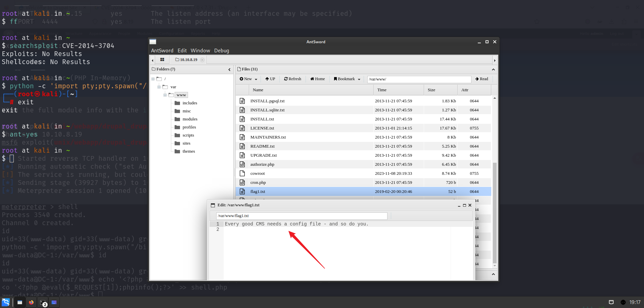Expand the bottom panel chevron
The width and height of the screenshot is (644, 308).
pyautogui.click(x=493, y=274)
